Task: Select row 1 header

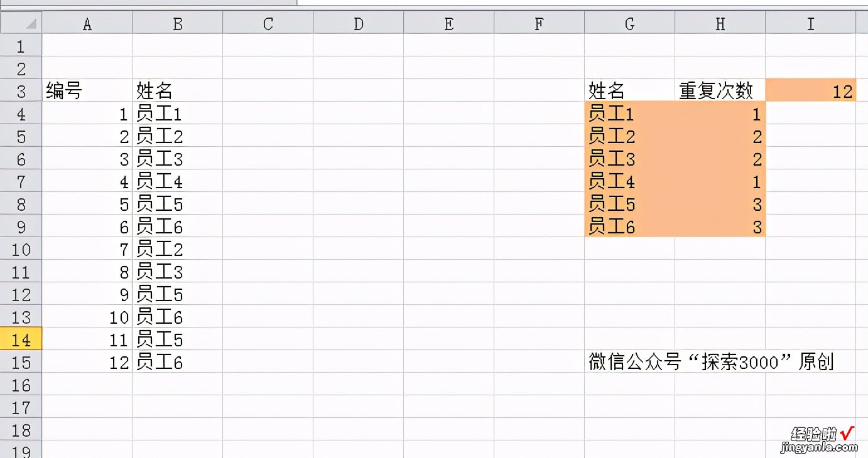Action: coord(21,46)
